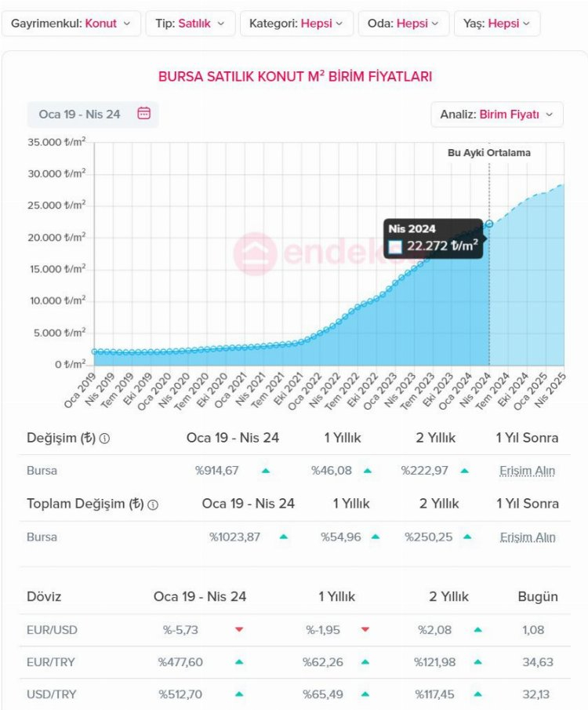The width and height of the screenshot is (588, 710).
Task: Click the Oca 19 - Nis 24 date range field
Action: pyautogui.click(x=80, y=114)
